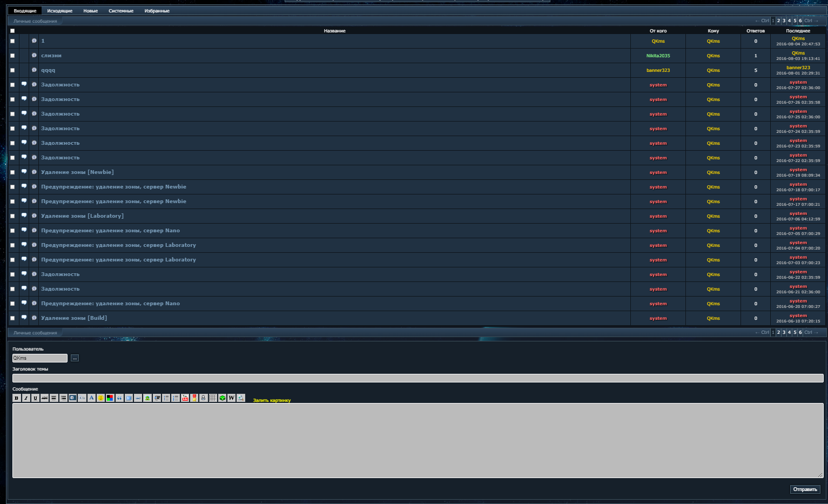Click the quote icon in editor
Screen dimensions: 828x504
coord(119,398)
